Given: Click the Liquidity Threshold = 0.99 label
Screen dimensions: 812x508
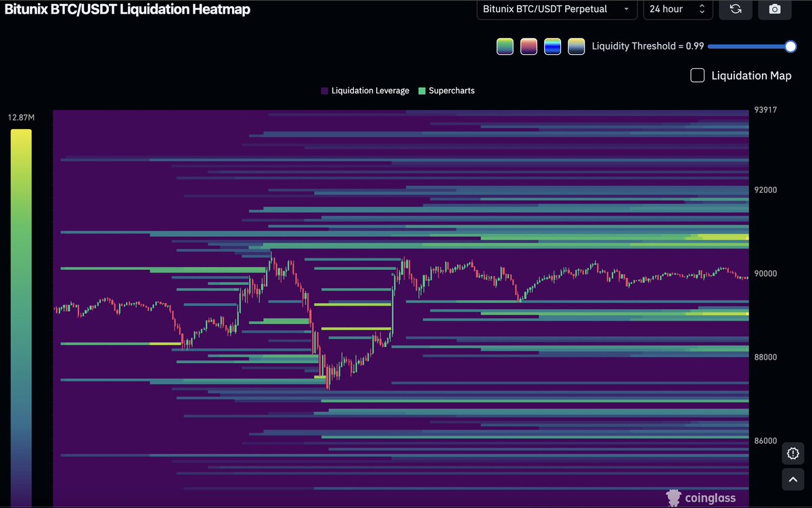Looking at the screenshot, I should click(x=648, y=46).
